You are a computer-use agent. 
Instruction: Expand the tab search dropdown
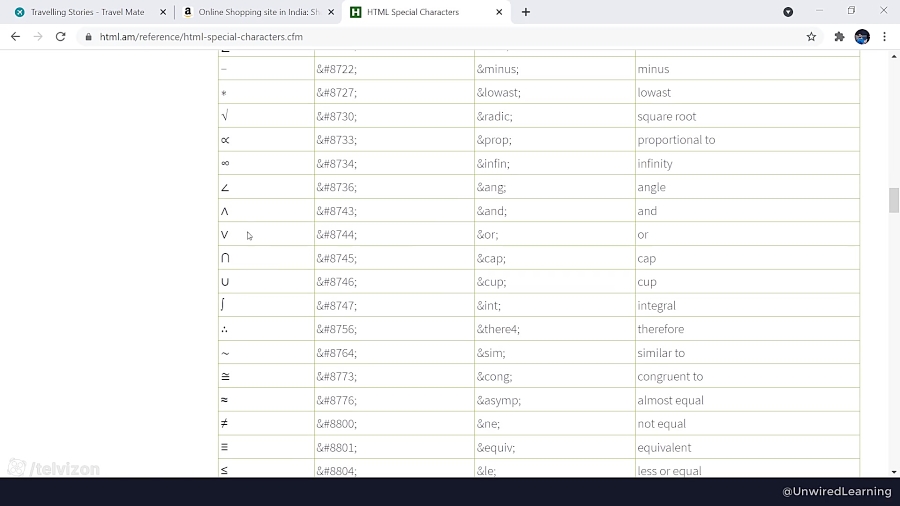[788, 12]
